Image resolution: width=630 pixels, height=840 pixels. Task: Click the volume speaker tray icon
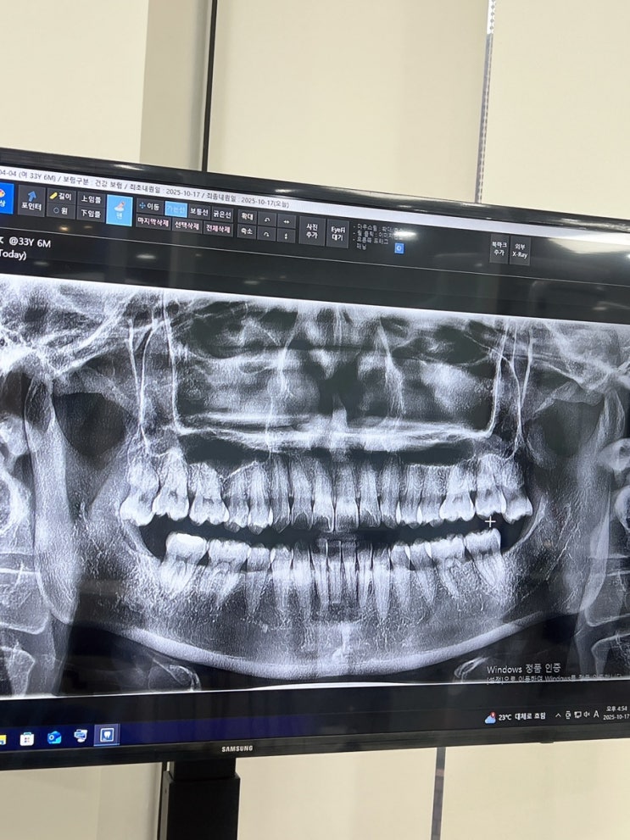pyautogui.click(x=586, y=714)
